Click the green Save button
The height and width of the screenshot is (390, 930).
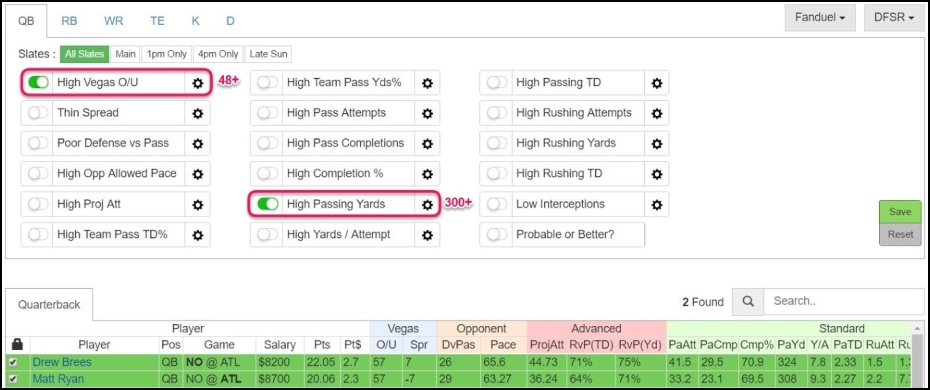(x=900, y=212)
